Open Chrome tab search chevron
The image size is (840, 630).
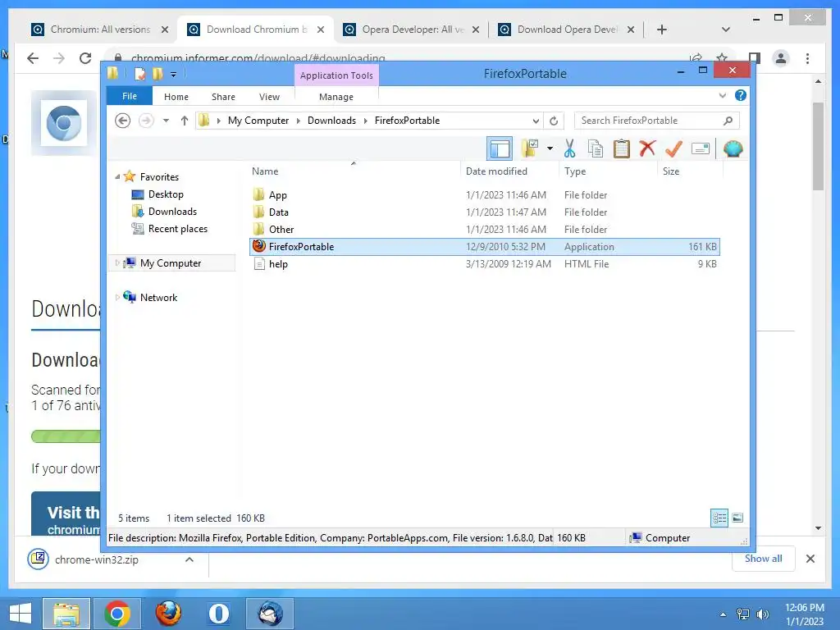pos(726,30)
